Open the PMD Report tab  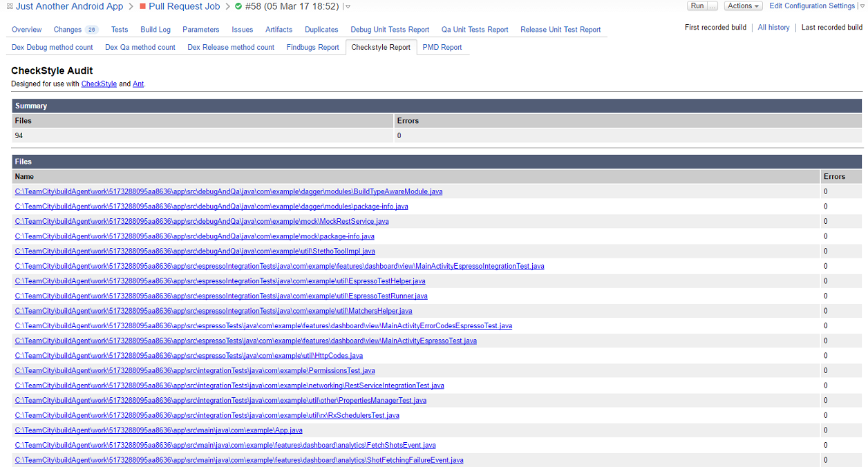coord(442,48)
